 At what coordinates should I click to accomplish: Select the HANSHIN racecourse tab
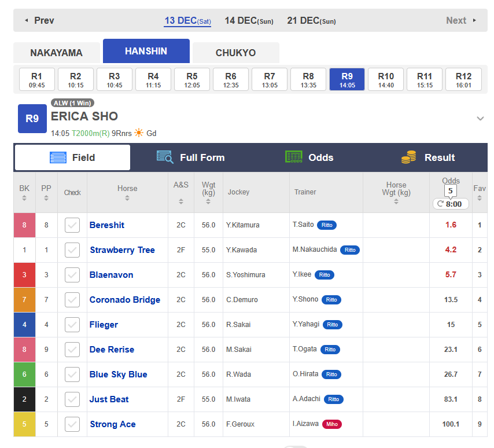[x=146, y=51]
